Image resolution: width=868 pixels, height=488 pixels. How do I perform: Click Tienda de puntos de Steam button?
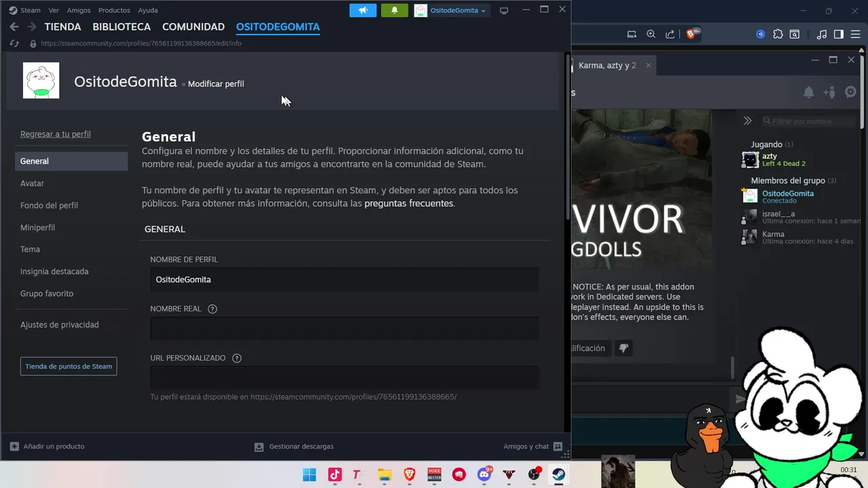68,366
